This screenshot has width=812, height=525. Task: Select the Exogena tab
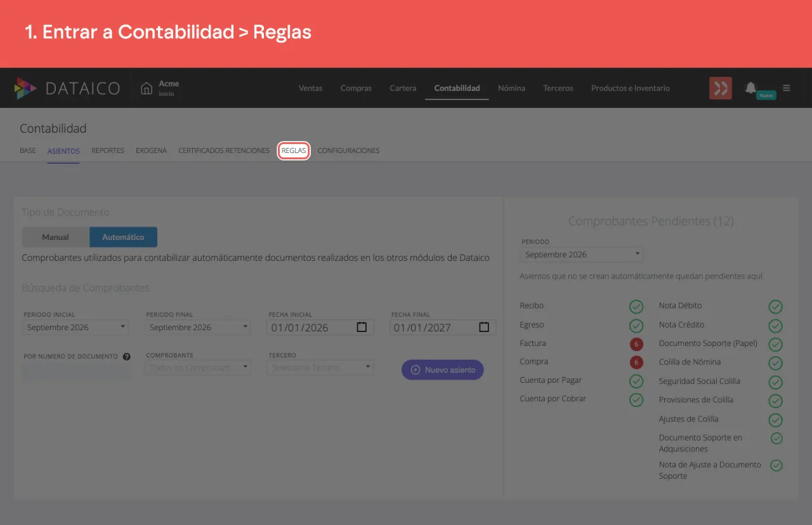pos(151,151)
